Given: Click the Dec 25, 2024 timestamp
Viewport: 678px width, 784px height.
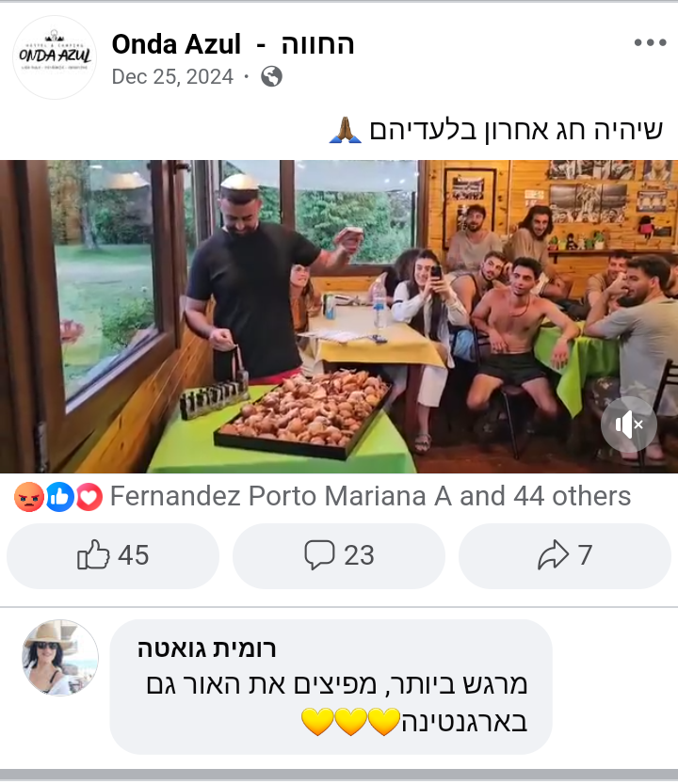Looking at the screenshot, I should 172,77.
